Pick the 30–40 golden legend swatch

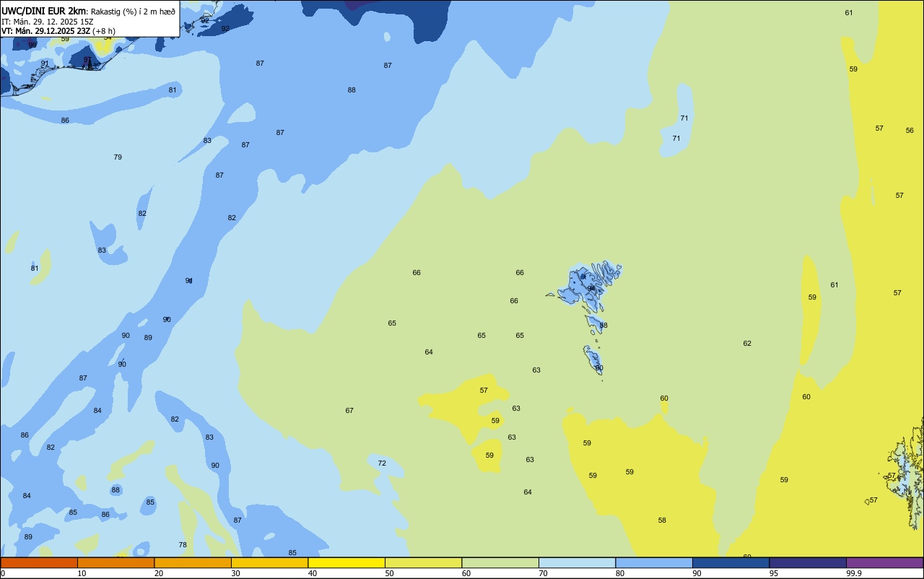(x=269, y=562)
